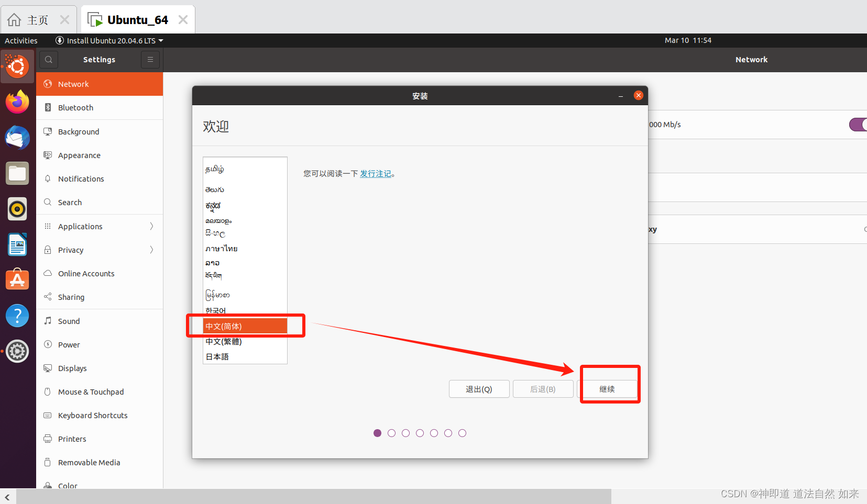The image size is (867, 504).
Task: Launch Firefox from the dock
Action: (x=17, y=102)
